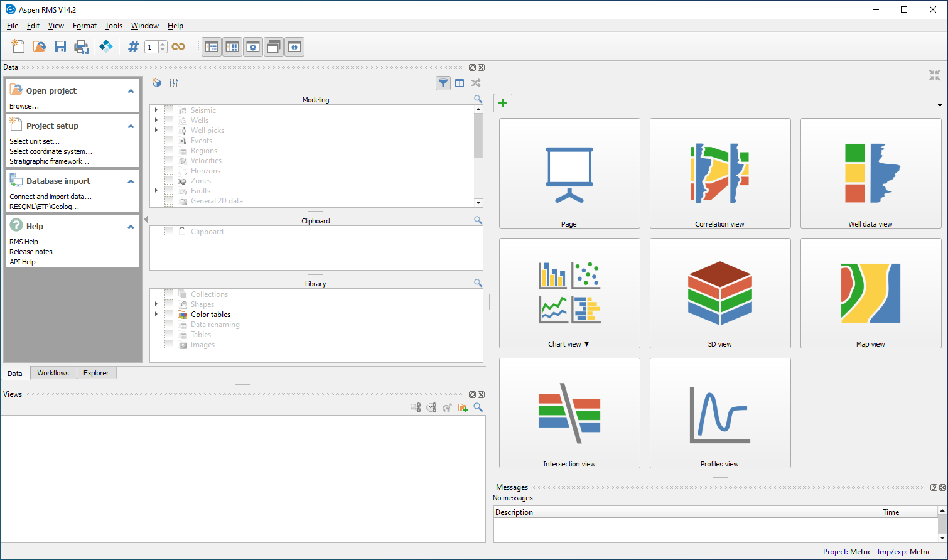Open the Window menu
The height and width of the screenshot is (560, 948).
click(145, 26)
